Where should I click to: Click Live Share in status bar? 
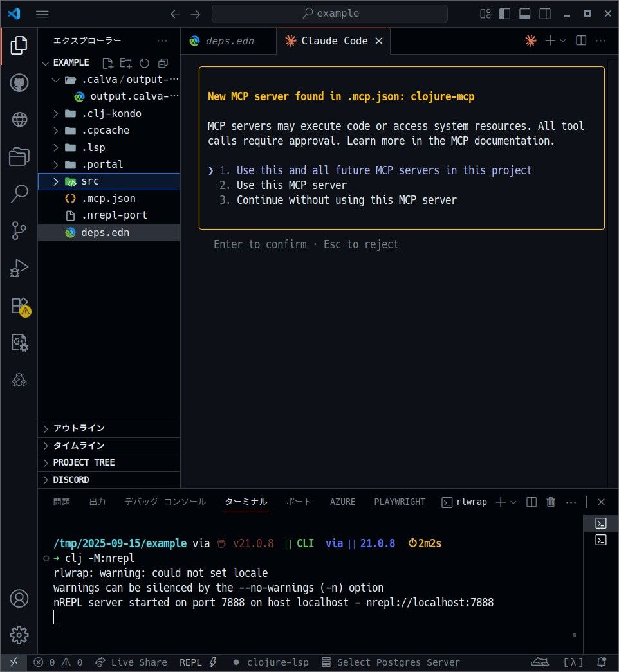pyautogui.click(x=131, y=662)
